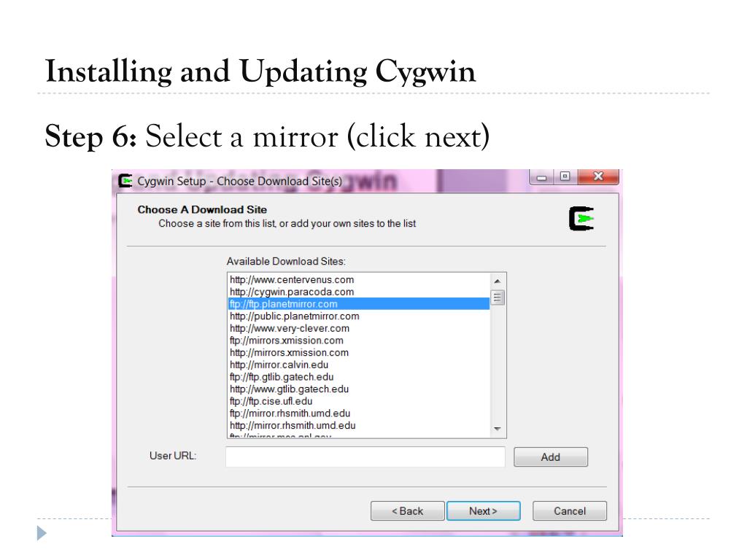Click the < Back button
747x560 pixels.
pyautogui.click(x=407, y=511)
